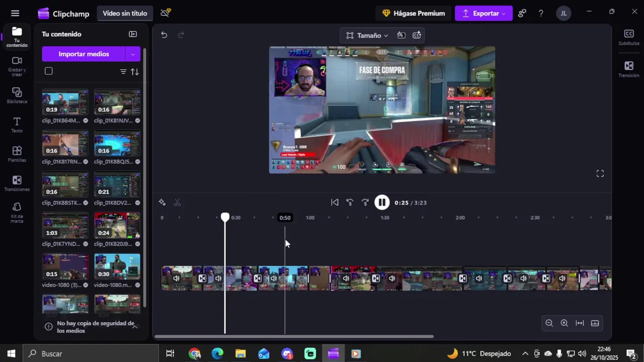Viewport: 644px width, 362px height.
Task: Open Tu contenido sidebar tab
Action: pyautogui.click(x=17, y=37)
